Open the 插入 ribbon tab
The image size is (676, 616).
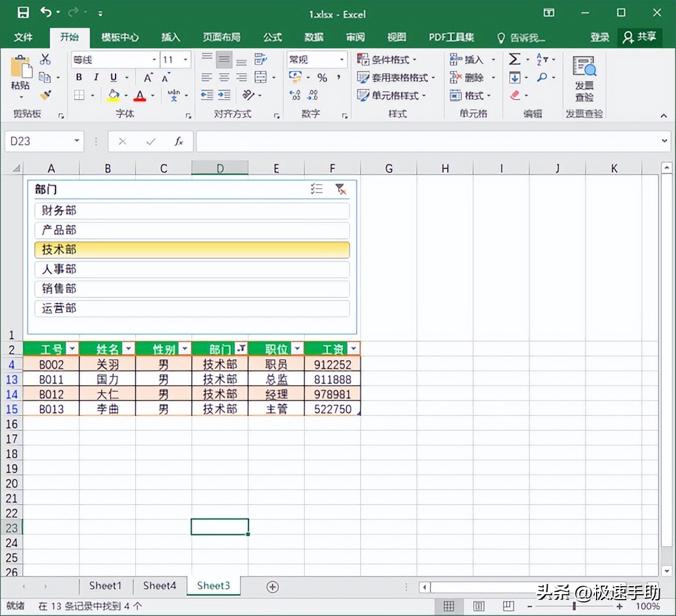pyautogui.click(x=171, y=37)
